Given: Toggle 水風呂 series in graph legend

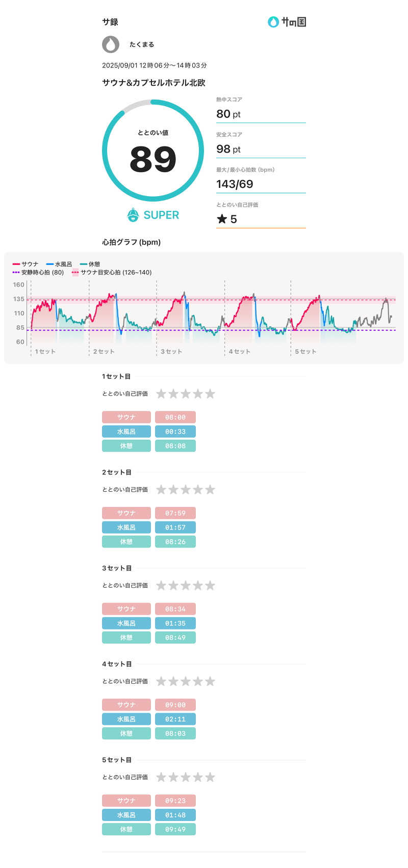Looking at the screenshot, I should tap(59, 264).
